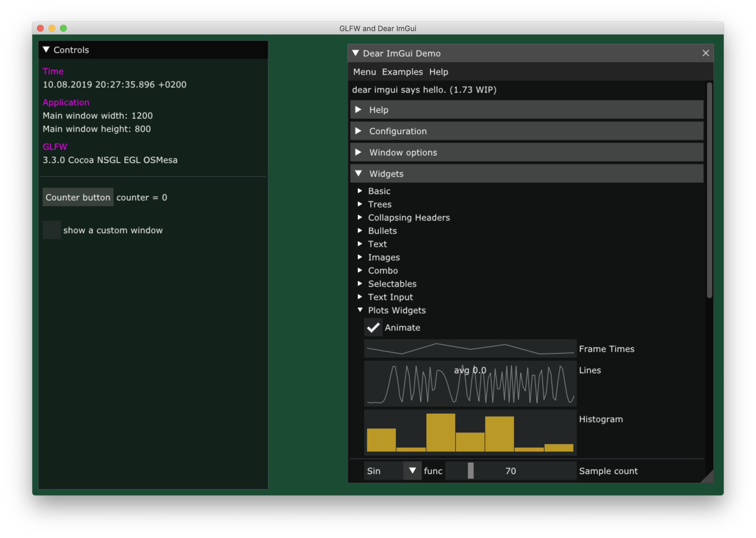Click '3.3.0 Cocoa NSGL EGL OSMesa' text
Image resolution: width=756 pixels, height=538 pixels.
tap(110, 160)
